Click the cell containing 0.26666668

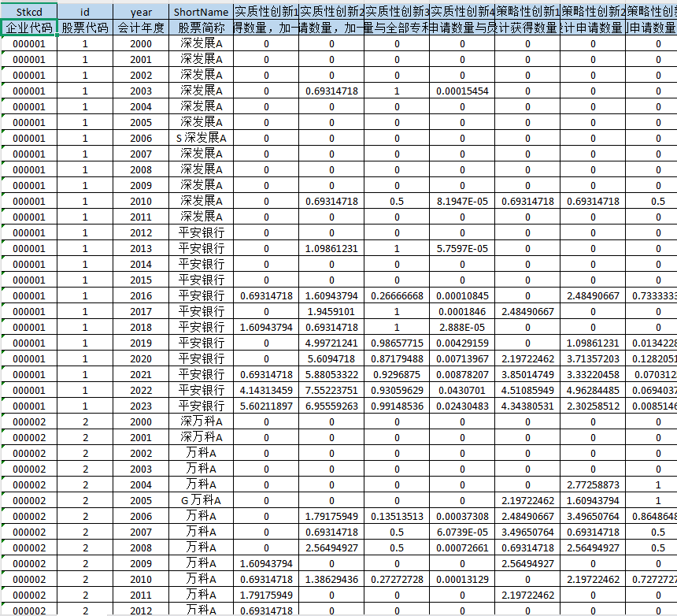(397, 295)
